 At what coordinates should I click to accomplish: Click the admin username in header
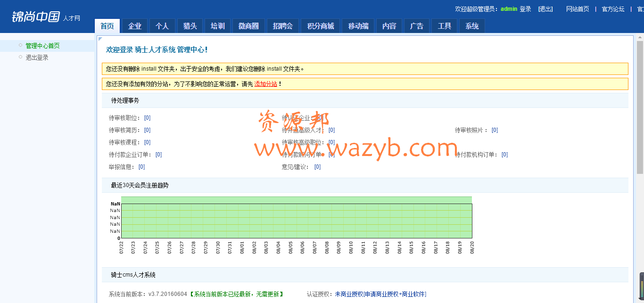[x=509, y=9]
